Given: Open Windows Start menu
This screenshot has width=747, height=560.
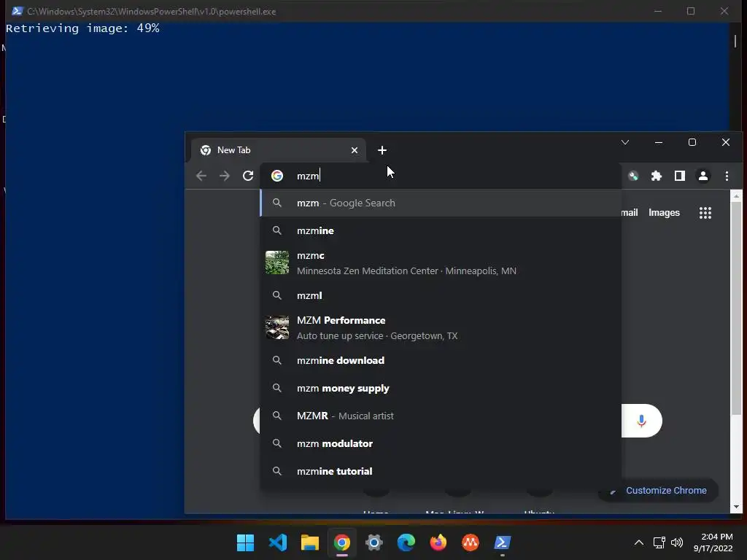Looking at the screenshot, I should coord(245,542).
